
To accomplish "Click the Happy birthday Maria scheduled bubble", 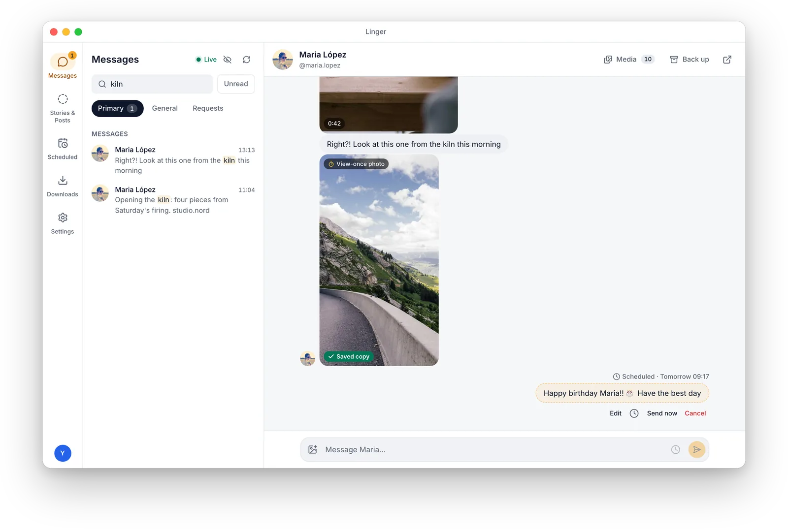I will pyautogui.click(x=623, y=393).
